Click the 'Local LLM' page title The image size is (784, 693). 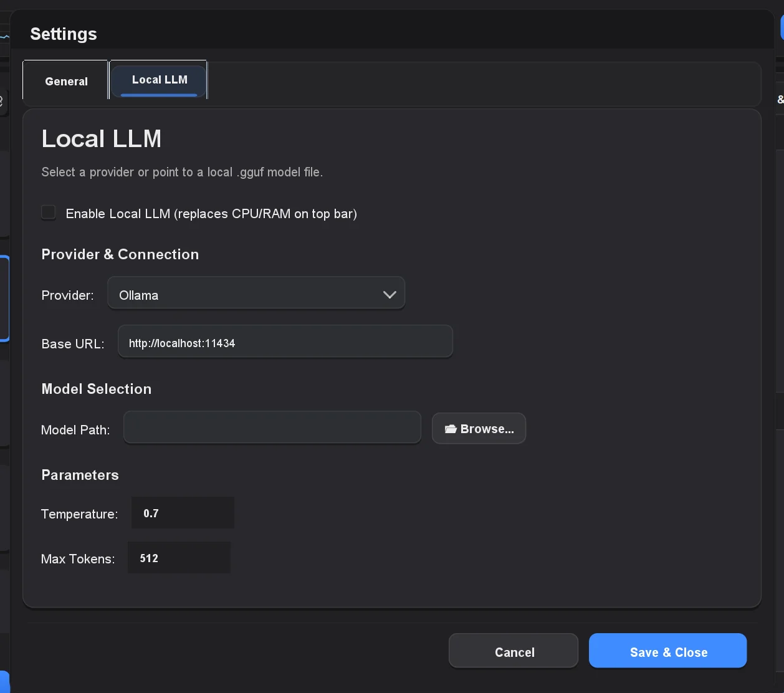102,138
